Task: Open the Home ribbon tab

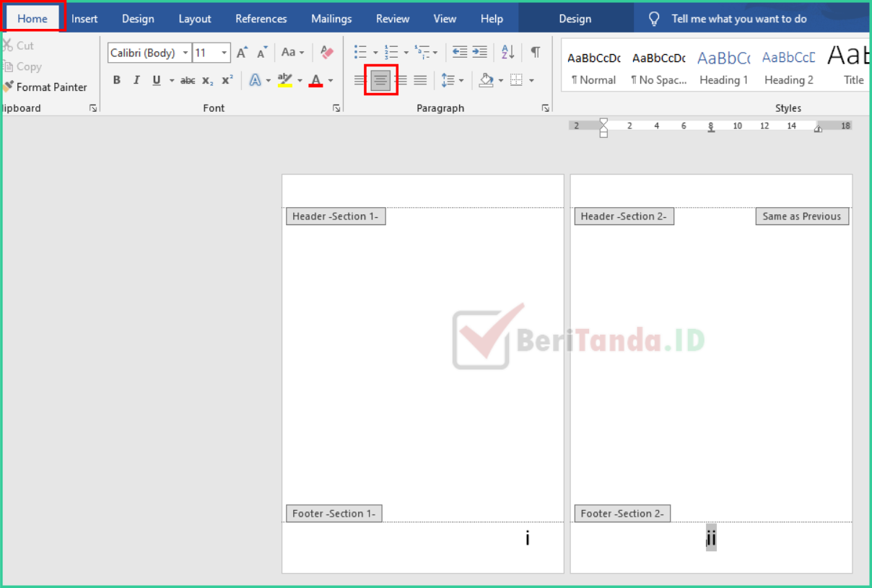Action: coord(32,19)
